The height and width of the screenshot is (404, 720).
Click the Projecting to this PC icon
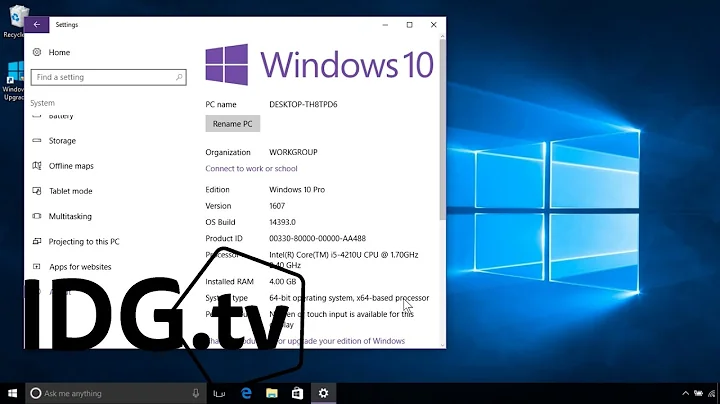click(37, 241)
